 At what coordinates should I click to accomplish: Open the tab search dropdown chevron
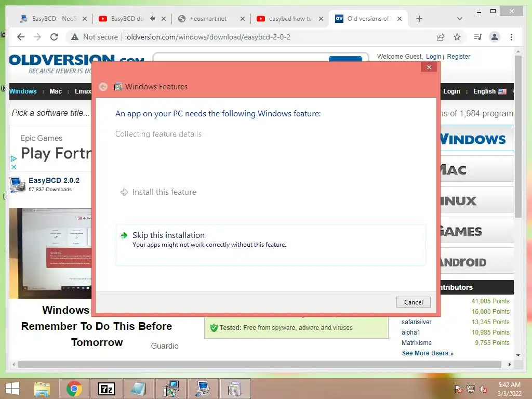[459, 19]
